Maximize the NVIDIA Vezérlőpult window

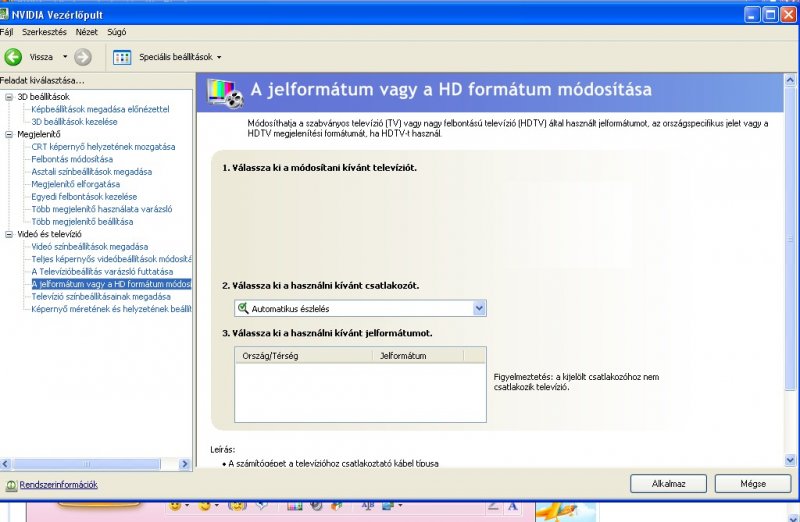(x=770, y=14)
